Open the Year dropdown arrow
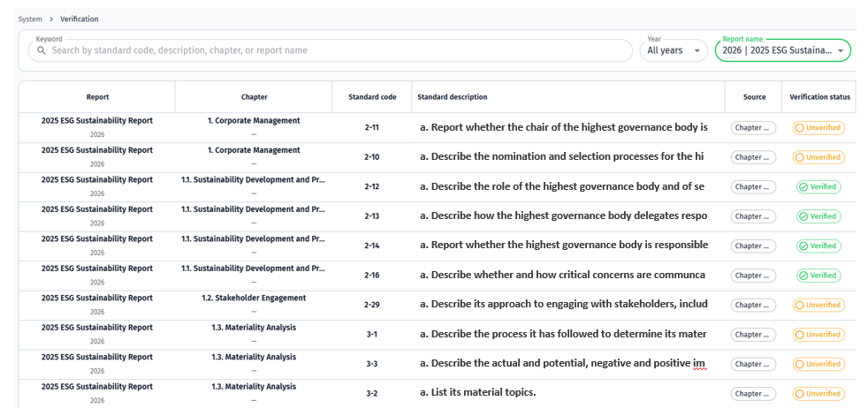The width and height of the screenshot is (868, 416). 697,51
